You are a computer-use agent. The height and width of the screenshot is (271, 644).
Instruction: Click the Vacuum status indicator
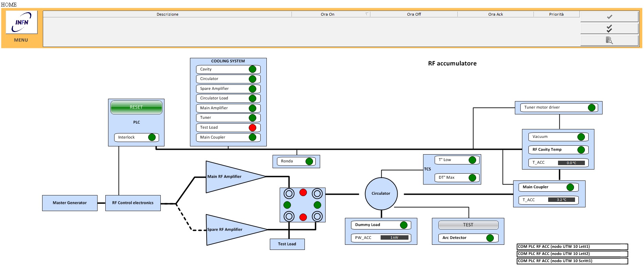(x=581, y=137)
